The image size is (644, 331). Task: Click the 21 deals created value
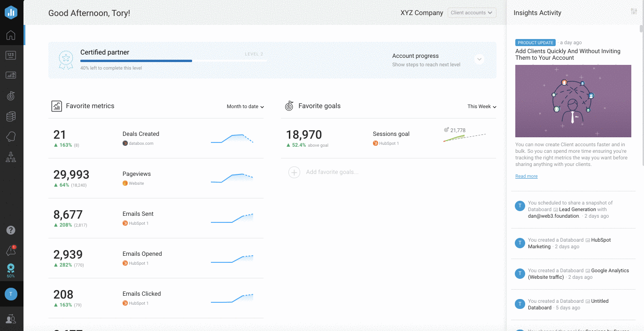click(x=60, y=134)
